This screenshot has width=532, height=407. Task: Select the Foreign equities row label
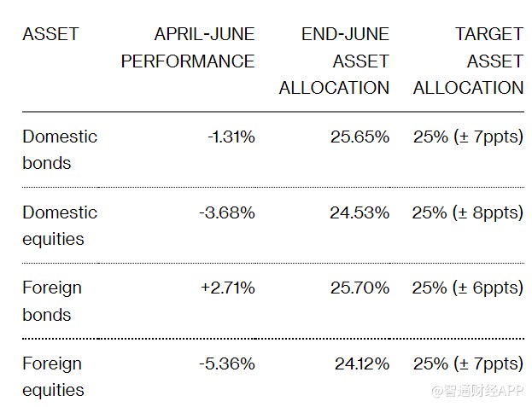pyautogui.click(x=54, y=376)
